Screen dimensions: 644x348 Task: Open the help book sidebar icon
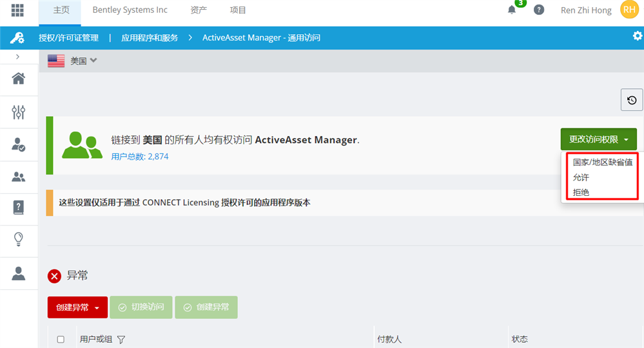tap(19, 208)
